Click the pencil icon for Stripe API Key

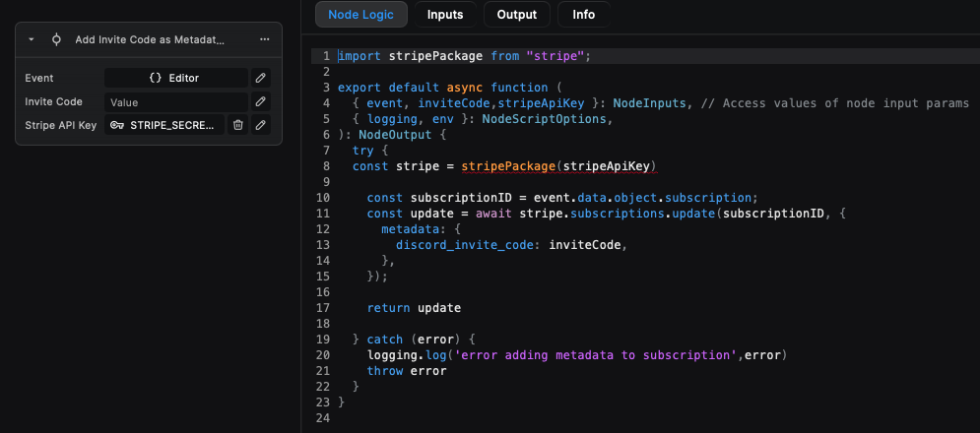(x=261, y=125)
